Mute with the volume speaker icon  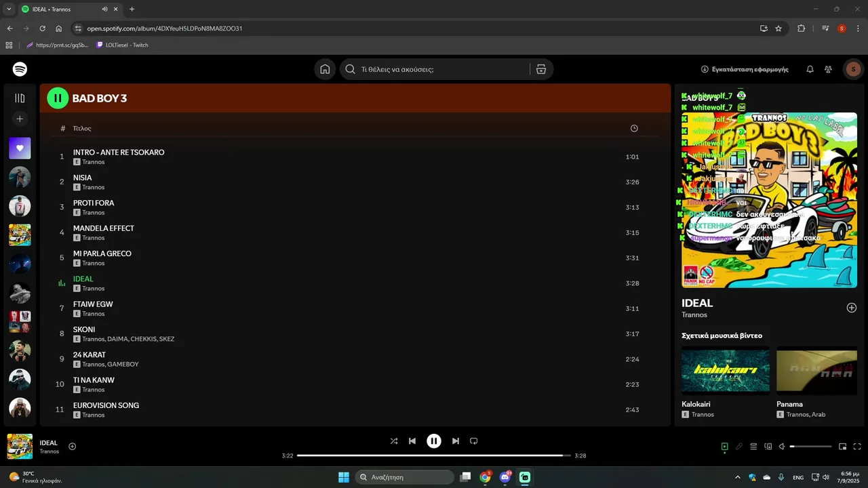[x=782, y=447]
